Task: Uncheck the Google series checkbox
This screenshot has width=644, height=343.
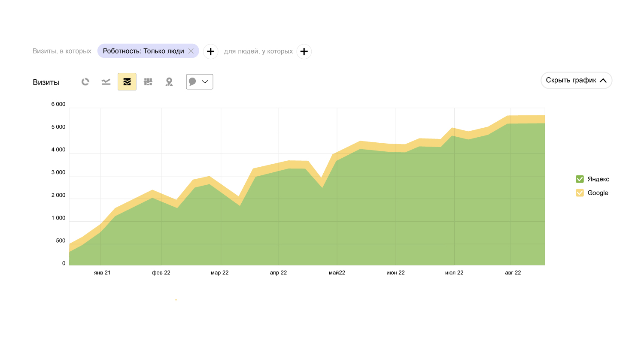Action: tap(580, 193)
